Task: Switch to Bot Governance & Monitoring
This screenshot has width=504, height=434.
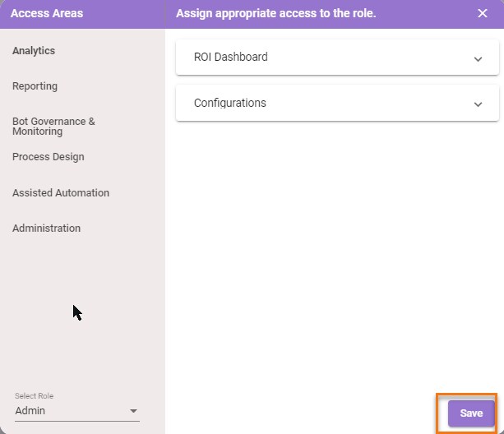Action: pyautogui.click(x=53, y=127)
